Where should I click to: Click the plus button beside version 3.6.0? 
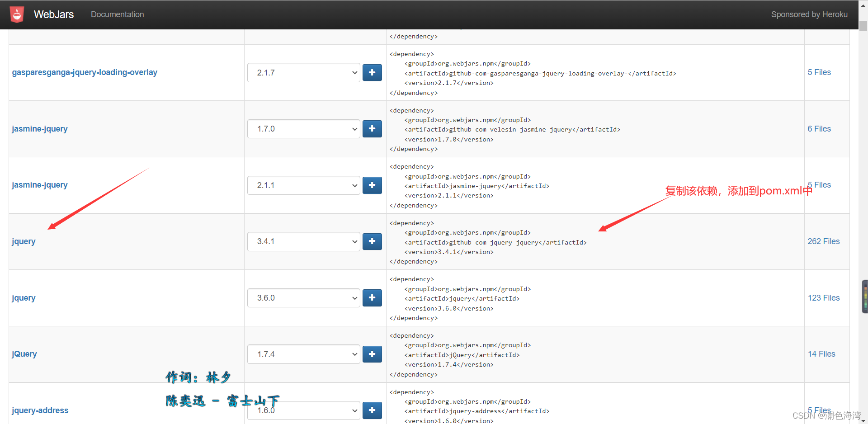pos(372,298)
